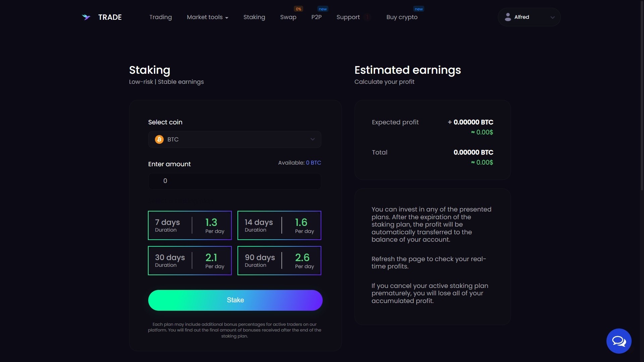This screenshot has width=644, height=362.
Task: Pick the 30 days duration plan
Action: coord(190,261)
